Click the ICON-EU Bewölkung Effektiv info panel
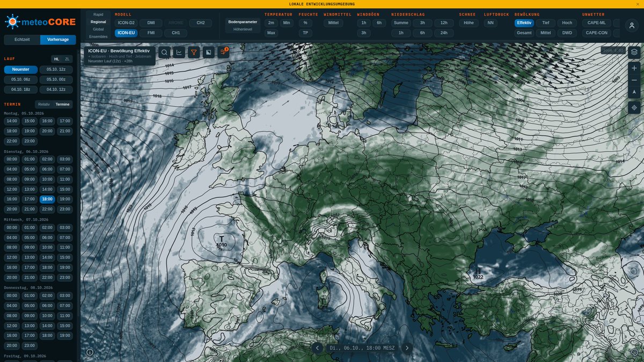This screenshot has width=644, height=362. (x=120, y=56)
